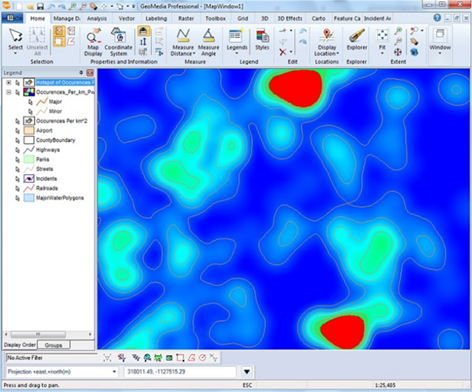Select the CountyBoundary legend entry
The width and height of the screenshot is (472, 392).
tap(56, 140)
